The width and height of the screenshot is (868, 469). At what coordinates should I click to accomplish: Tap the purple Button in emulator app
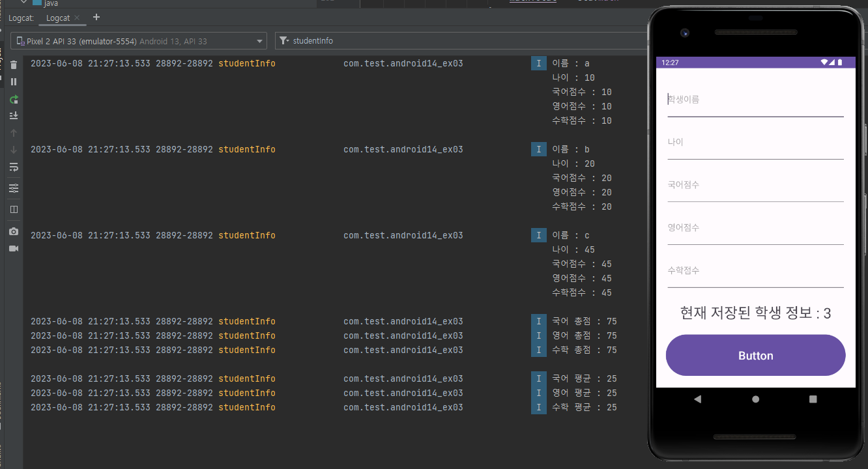(x=755, y=356)
